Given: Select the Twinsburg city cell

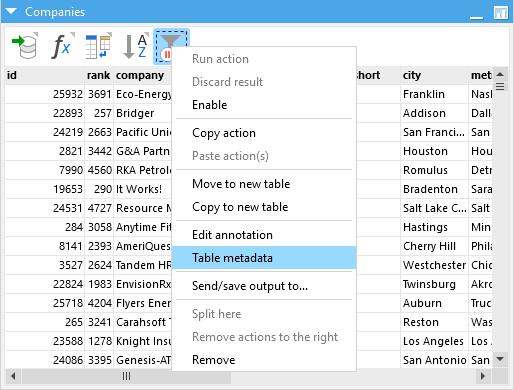Looking at the screenshot, I should click(434, 284).
